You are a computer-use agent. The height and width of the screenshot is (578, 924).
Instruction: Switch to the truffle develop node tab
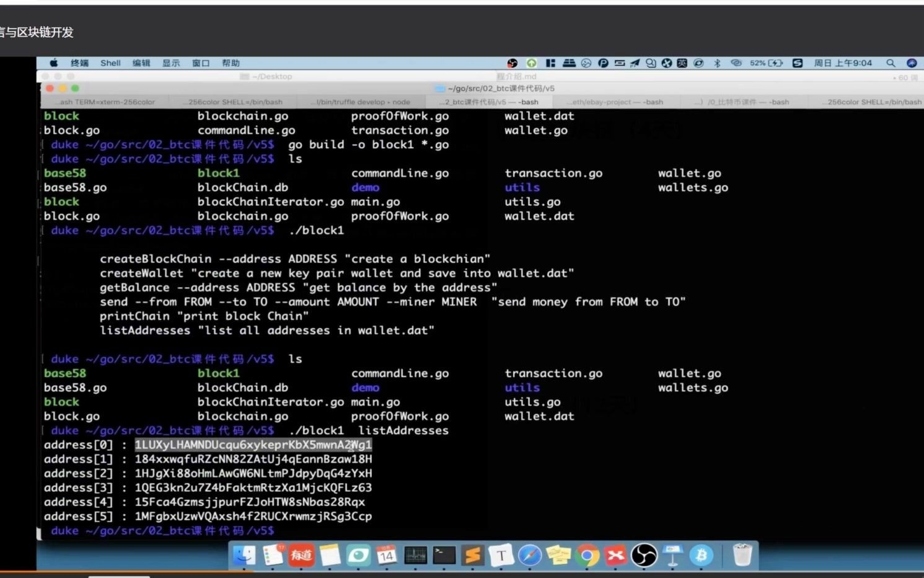click(x=363, y=102)
